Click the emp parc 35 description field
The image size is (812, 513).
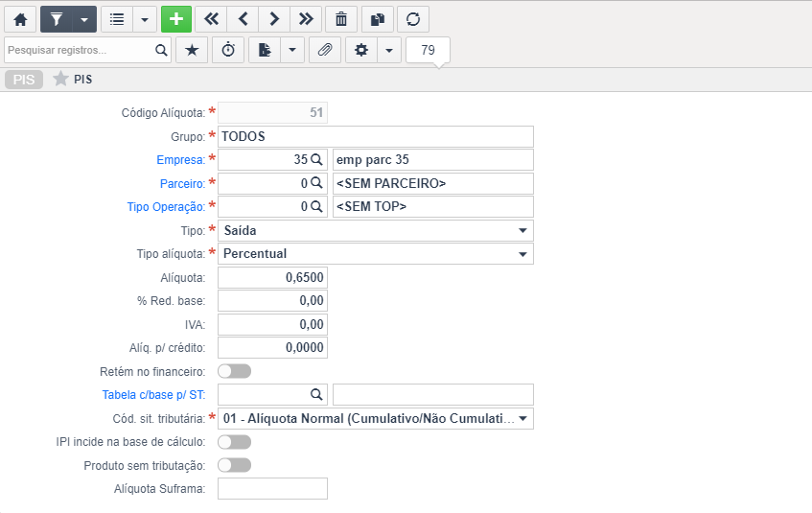[433, 159]
